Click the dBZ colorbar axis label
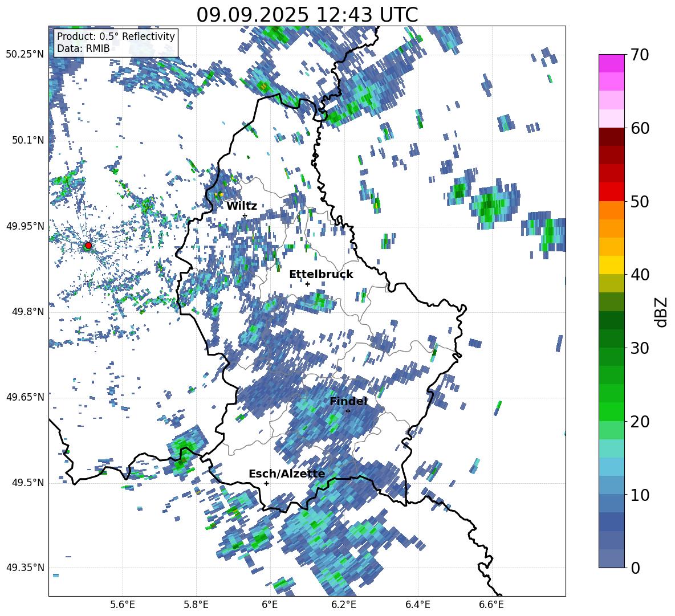This screenshot has height=616, width=675. point(662,312)
